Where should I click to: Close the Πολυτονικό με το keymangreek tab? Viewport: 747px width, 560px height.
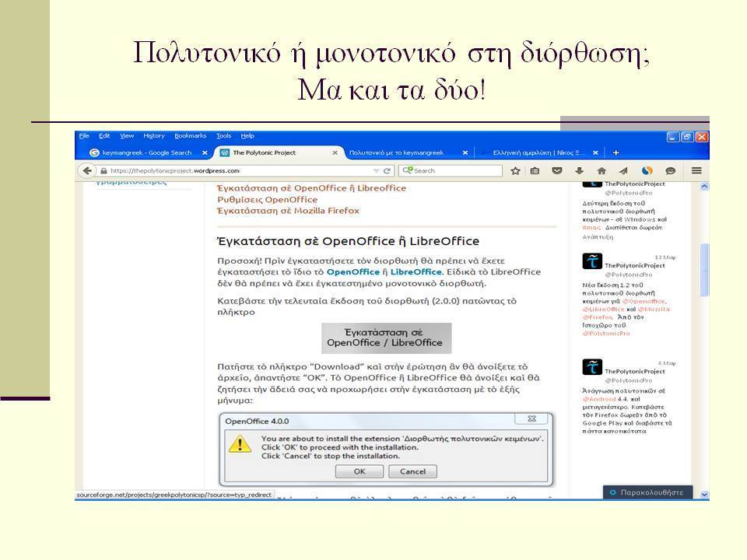point(465,153)
